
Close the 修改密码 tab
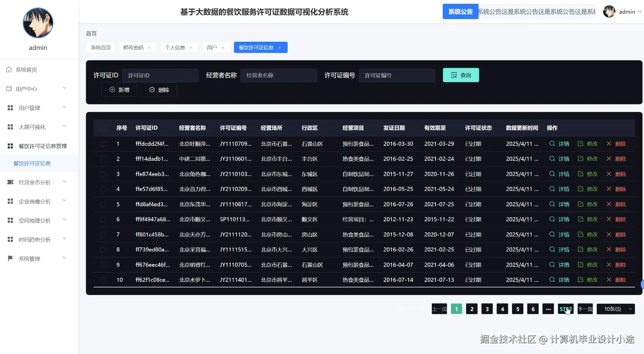click(149, 48)
